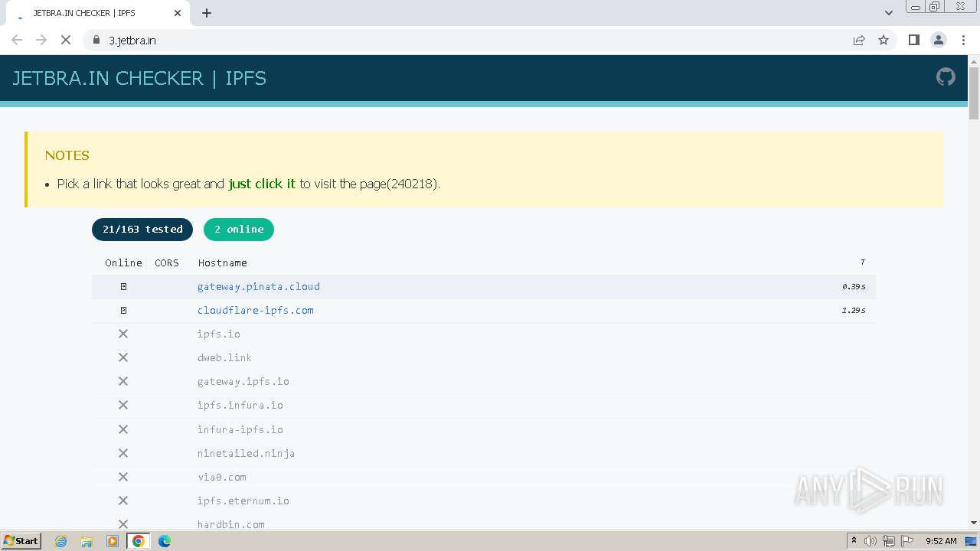Image resolution: width=980 pixels, height=551 pixels.
Task: Open the GitHub icon in header
Action: pyautogui.click(x=946, y=77)
